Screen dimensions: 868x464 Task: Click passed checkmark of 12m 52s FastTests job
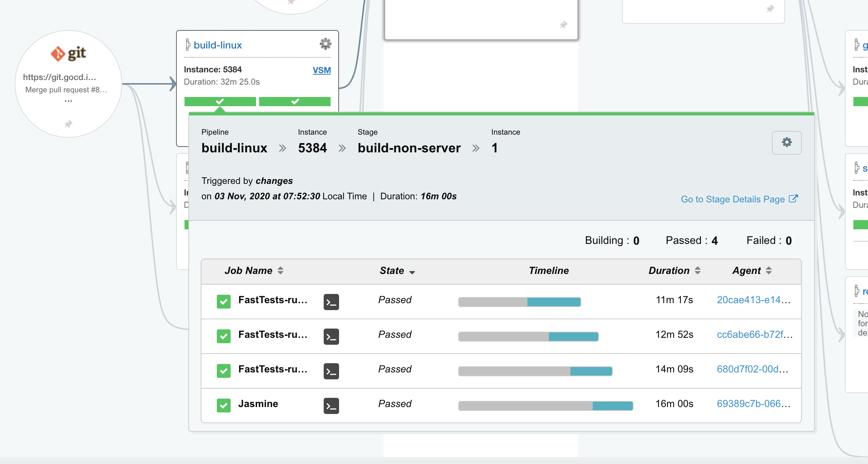224,336
